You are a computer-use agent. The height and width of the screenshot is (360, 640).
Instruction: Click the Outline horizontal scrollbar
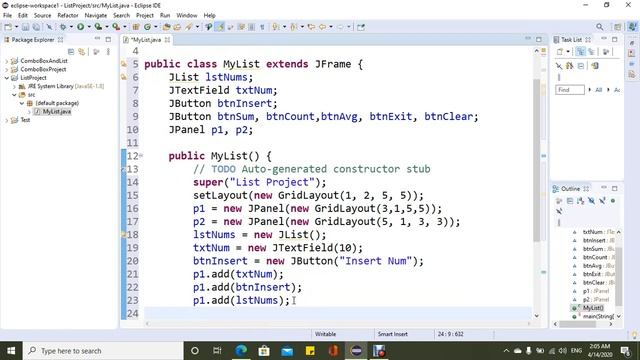577,324
